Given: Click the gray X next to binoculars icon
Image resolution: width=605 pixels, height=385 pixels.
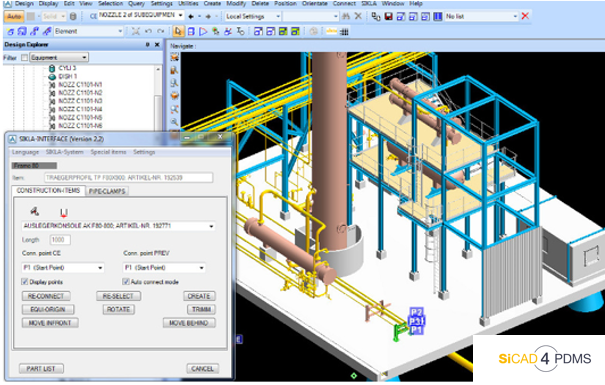Looking at the screenshot, I should (x=358, y=16).
